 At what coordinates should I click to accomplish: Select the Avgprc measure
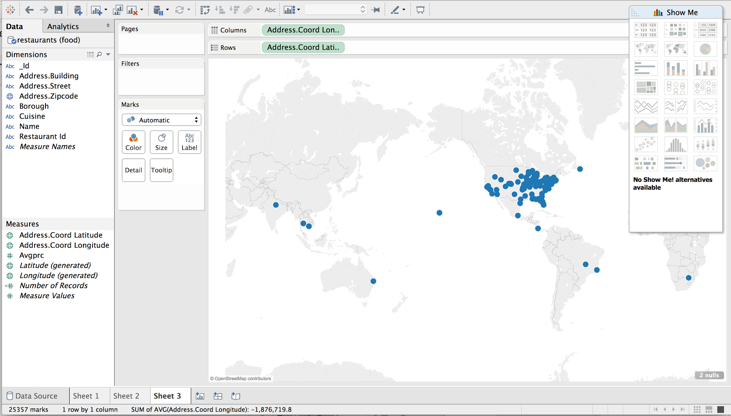tap(31, 255)
